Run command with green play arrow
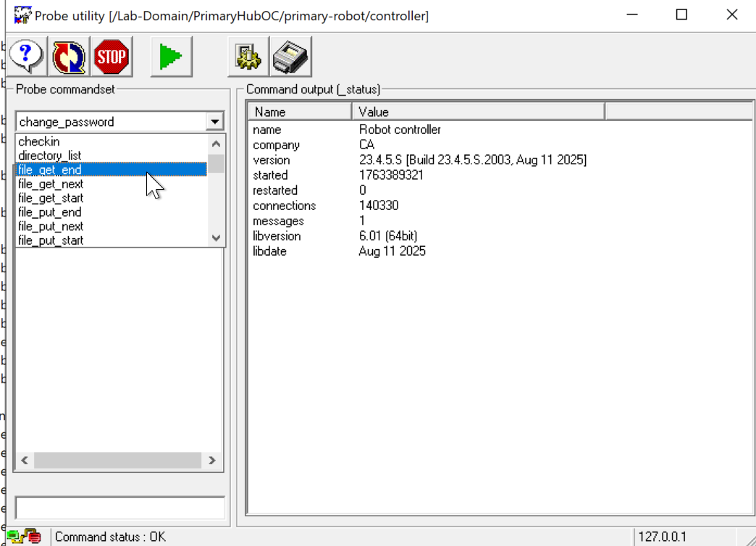Image resolution: width=756 pixels, height=546 pixels. pyautogui.click(x=171, y=56)
